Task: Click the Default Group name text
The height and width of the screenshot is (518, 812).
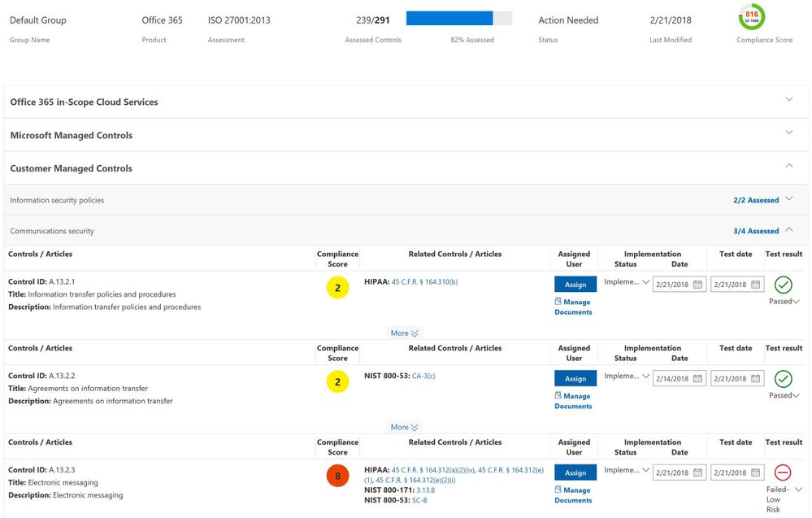Action: [x=38, y=20]
